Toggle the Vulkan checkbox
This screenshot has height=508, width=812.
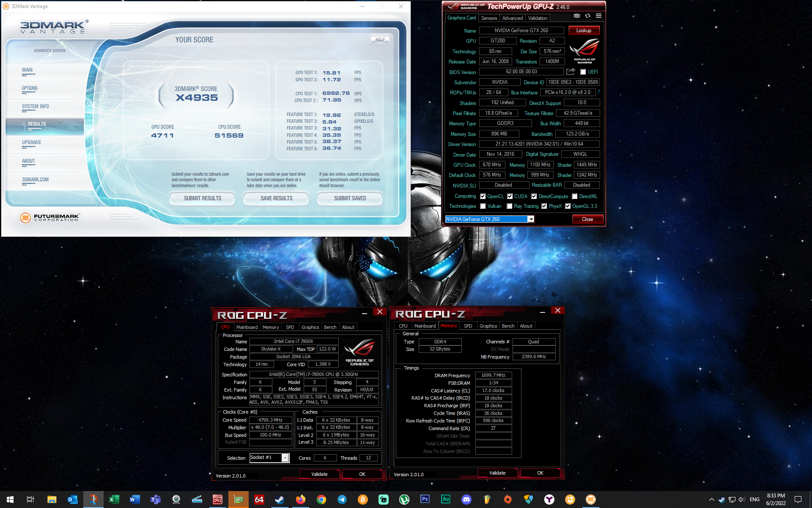(483, 206)
